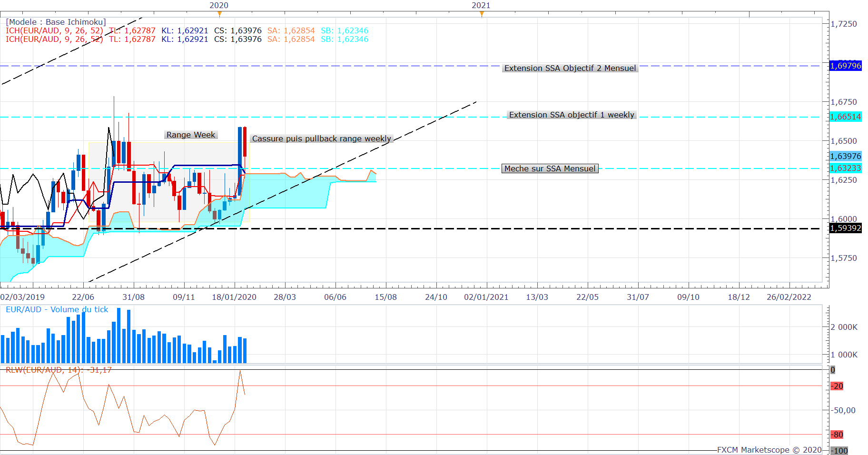Click the 18/01/2020 date on the time axis
868x455 pixels.
coord(234,297)
